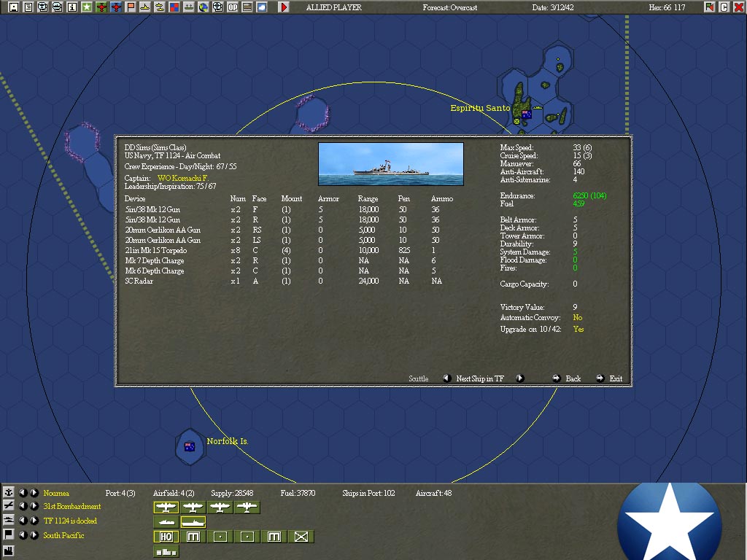Click the 31st Bombardment unit name

point(72,506)
